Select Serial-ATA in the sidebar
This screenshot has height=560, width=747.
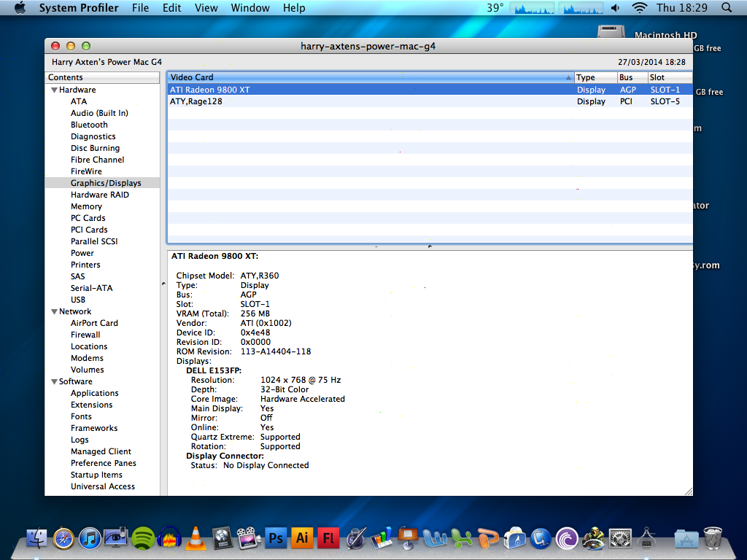tap(91, 288)
